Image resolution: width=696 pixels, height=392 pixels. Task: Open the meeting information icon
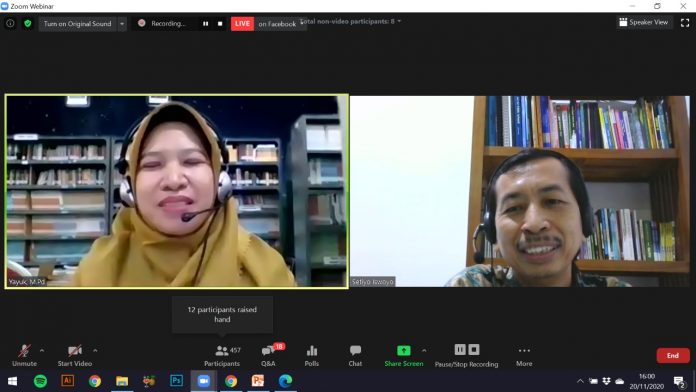(x=10, y=24)
